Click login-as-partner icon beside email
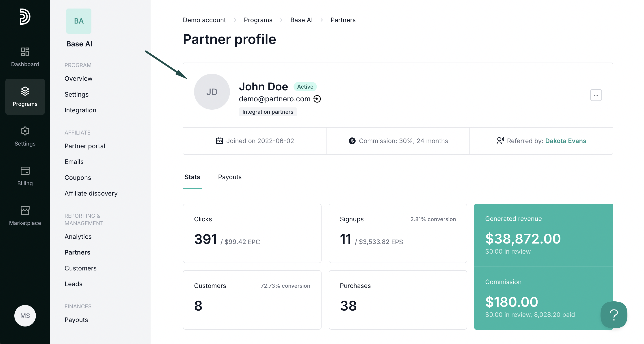Viewport: 644px width, 344px height. [317, 99]
